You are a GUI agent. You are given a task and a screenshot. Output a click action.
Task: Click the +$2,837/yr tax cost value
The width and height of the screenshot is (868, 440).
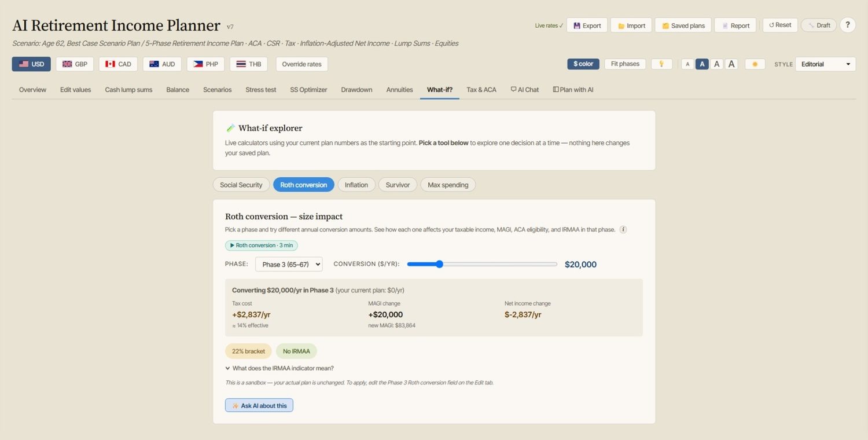(251, 315)
